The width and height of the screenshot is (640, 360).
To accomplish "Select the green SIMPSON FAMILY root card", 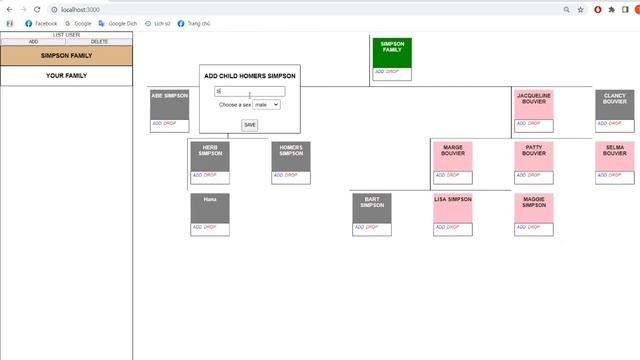I will coord(392,53).
